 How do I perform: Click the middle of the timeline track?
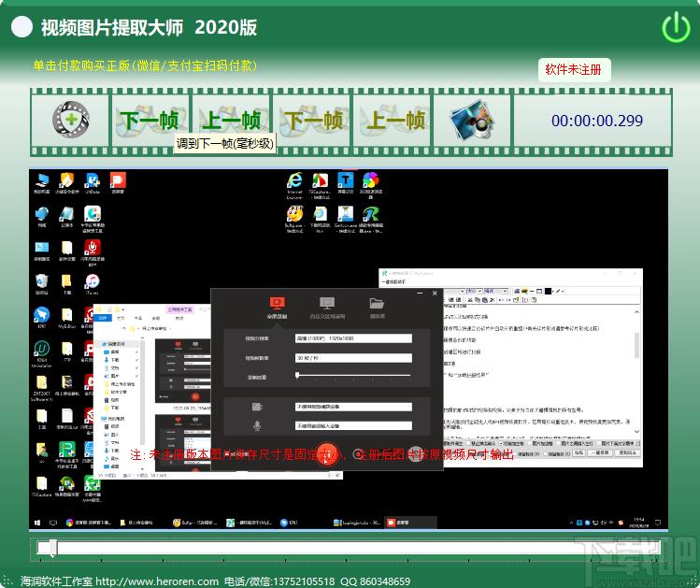pos(348,548)
